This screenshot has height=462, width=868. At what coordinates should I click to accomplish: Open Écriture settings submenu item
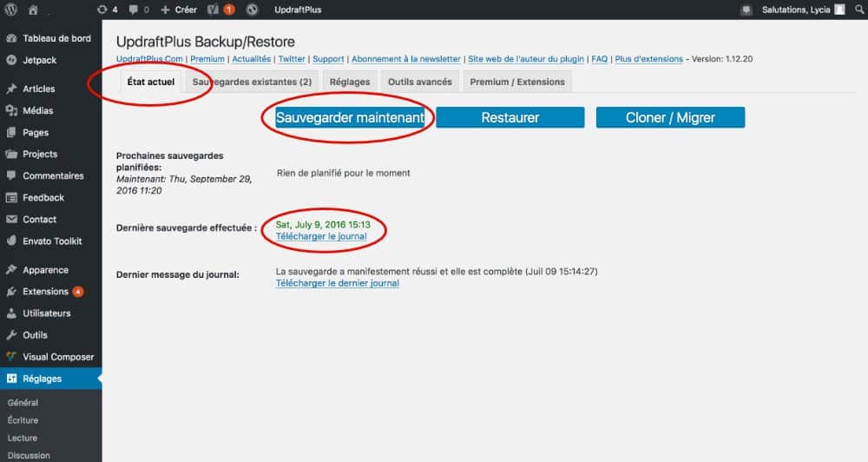[23, 420]
